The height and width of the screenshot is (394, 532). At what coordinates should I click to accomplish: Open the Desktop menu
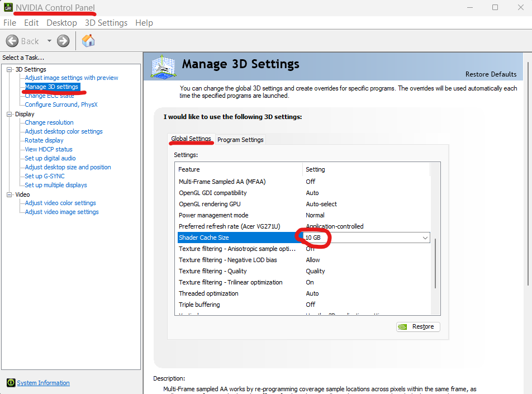tap(61, 23)
